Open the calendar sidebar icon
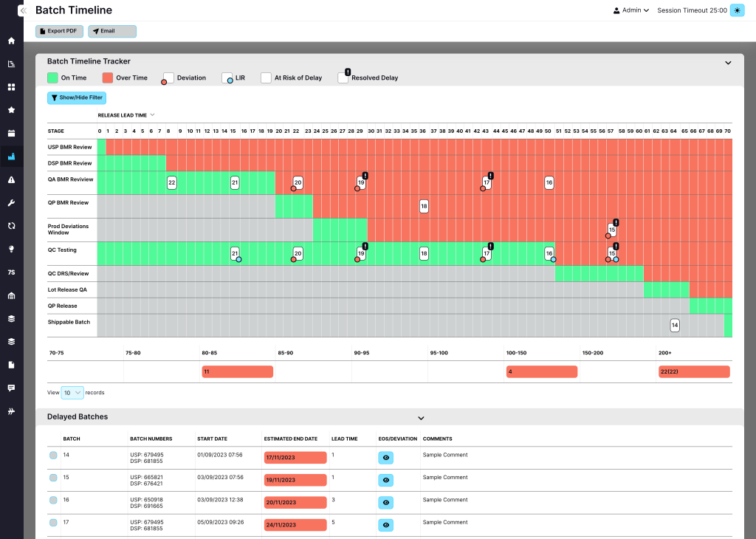The image size is (756, 539). coord(12,134)
